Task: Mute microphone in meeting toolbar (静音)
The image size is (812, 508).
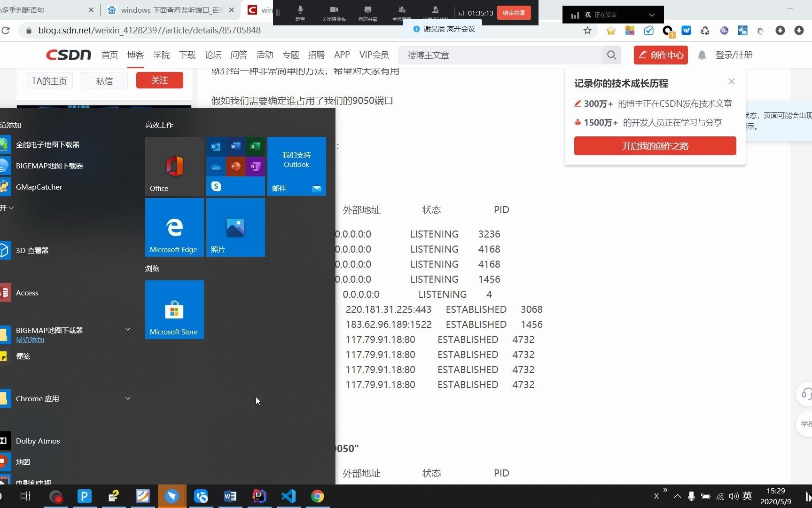Action: 300,13
